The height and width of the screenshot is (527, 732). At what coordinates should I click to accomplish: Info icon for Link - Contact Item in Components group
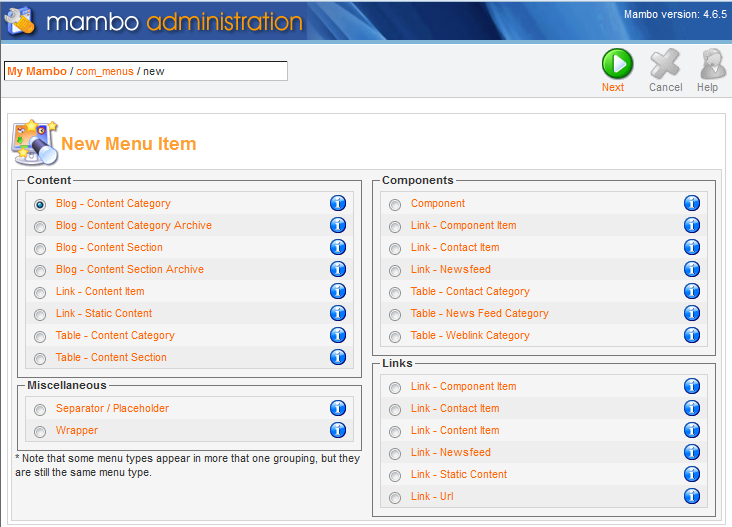pyautogui.click(x=692, y=247)
